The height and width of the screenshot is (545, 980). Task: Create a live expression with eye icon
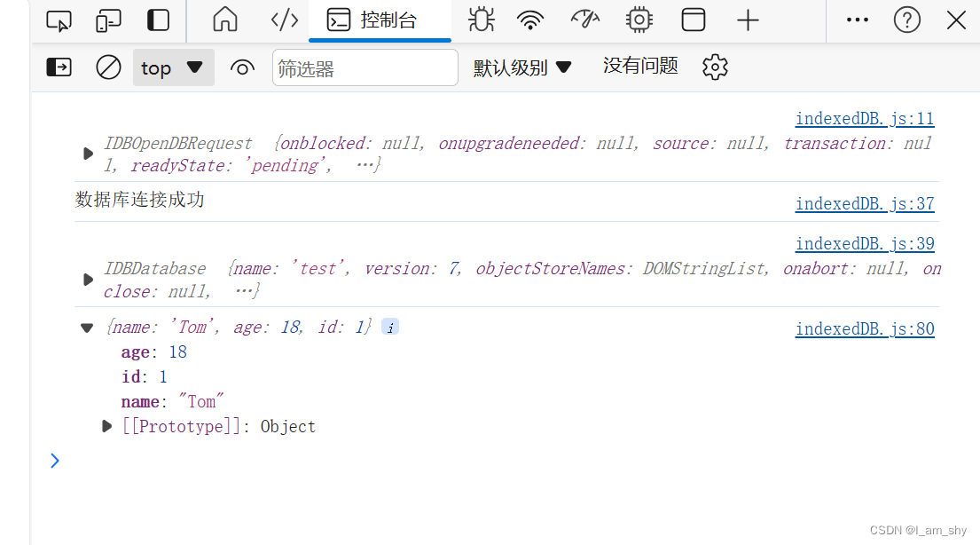coord(242,67)
